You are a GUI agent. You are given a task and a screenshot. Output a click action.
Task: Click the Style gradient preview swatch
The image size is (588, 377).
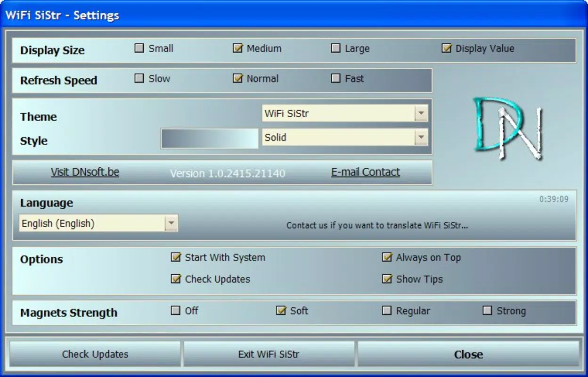[210, 139]
